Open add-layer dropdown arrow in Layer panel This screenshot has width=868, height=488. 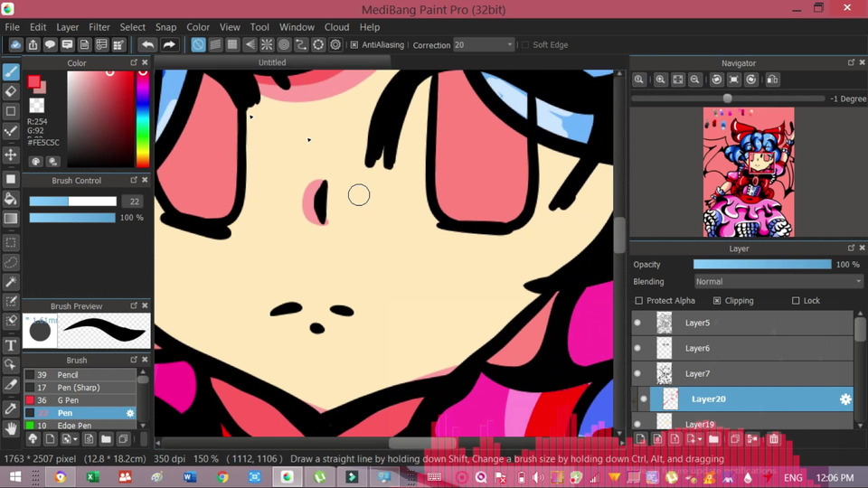(700, 439)
